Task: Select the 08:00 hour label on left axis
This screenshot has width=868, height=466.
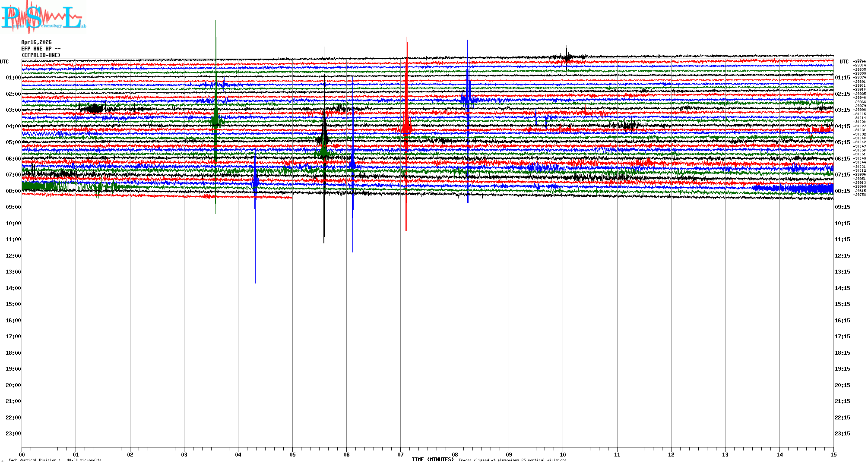Action: [13, 191]
